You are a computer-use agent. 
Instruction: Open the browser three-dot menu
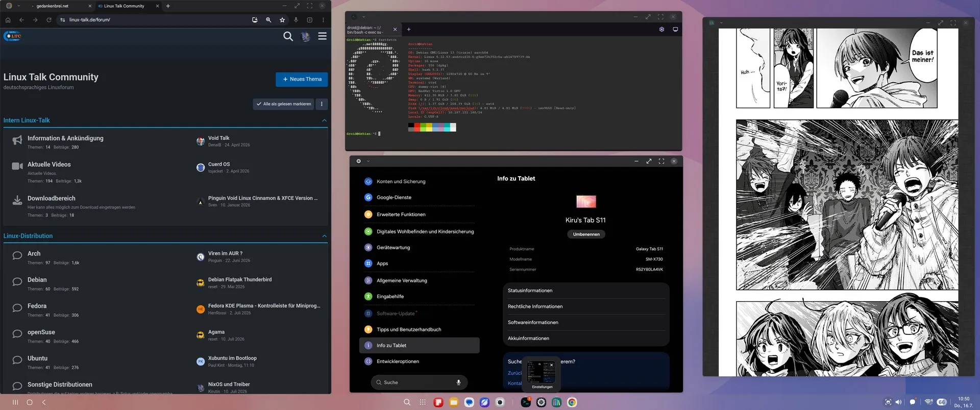[323, 20]
